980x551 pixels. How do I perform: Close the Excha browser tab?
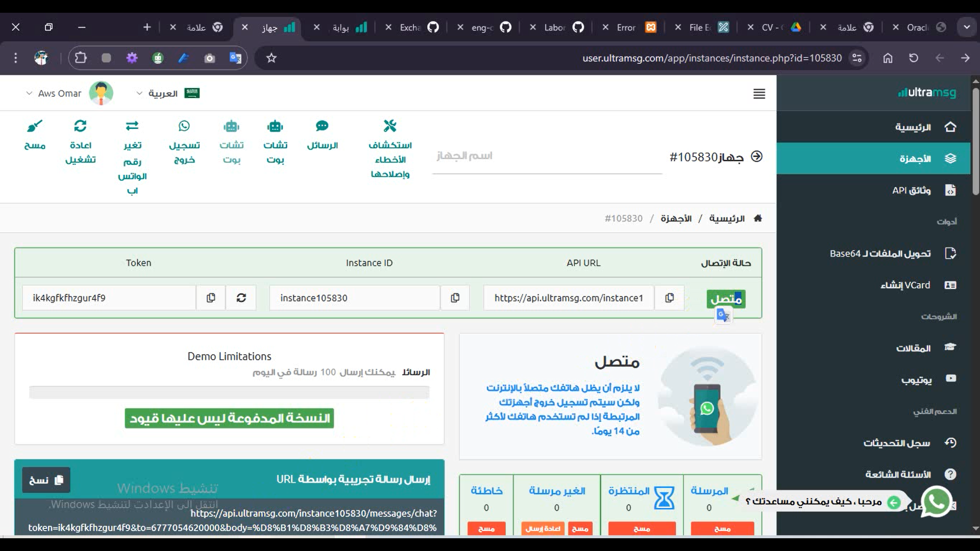(389, 28)
